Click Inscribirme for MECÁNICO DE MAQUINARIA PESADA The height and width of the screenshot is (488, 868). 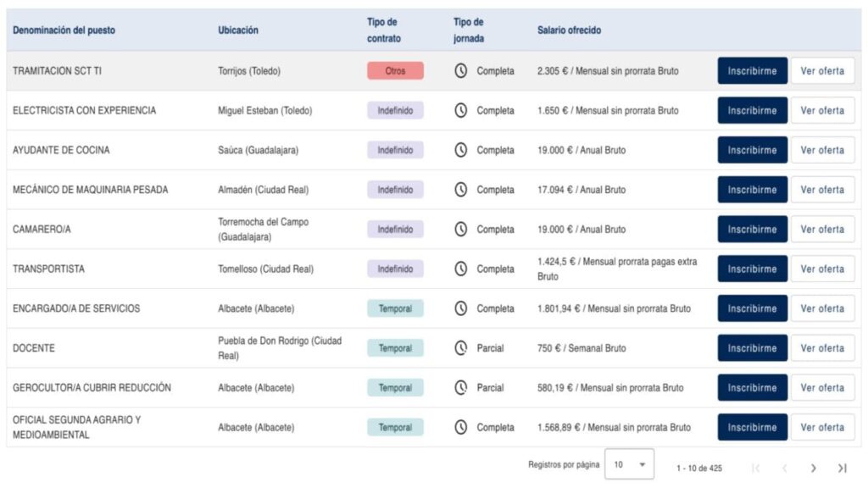point(753,190)
